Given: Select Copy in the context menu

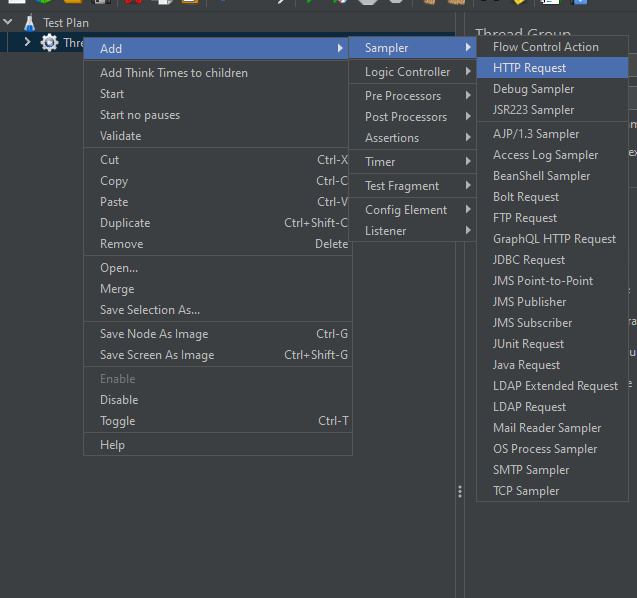Looking at the screenshot, I should tap(216, 181).
